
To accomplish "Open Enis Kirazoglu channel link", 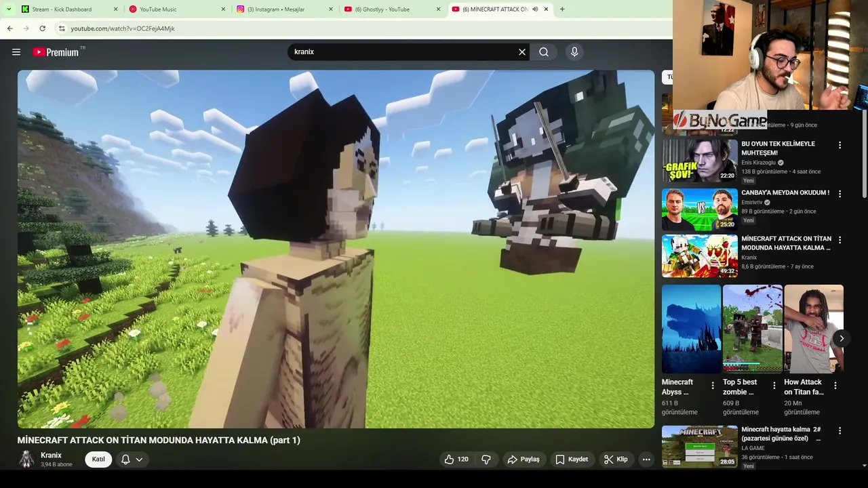I will 758,163.
